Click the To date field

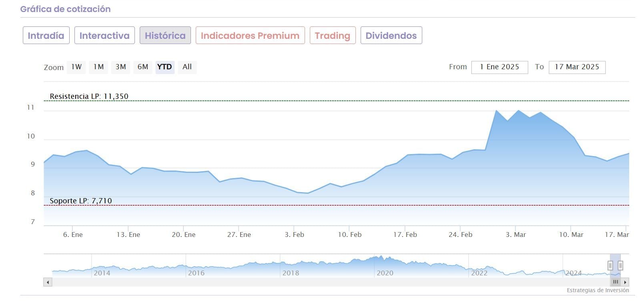(x=577, y=67)
